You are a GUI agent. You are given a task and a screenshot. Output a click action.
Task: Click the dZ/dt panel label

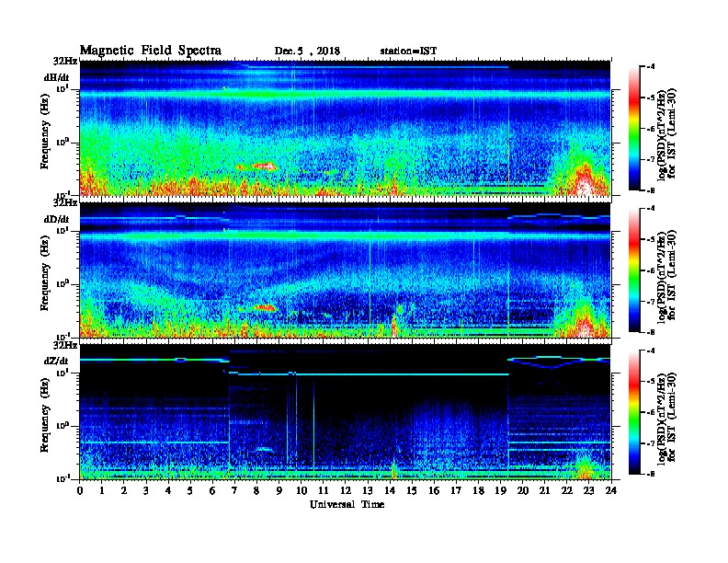(56, 361)
